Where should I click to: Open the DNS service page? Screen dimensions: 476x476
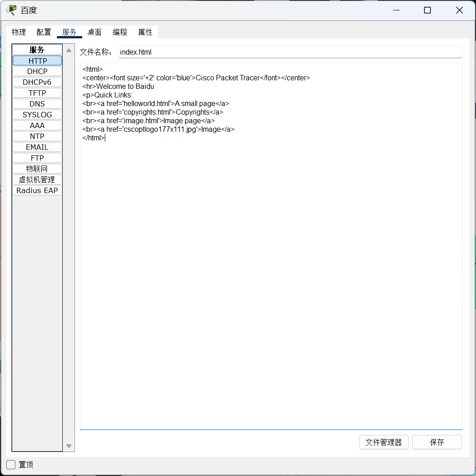37,104
